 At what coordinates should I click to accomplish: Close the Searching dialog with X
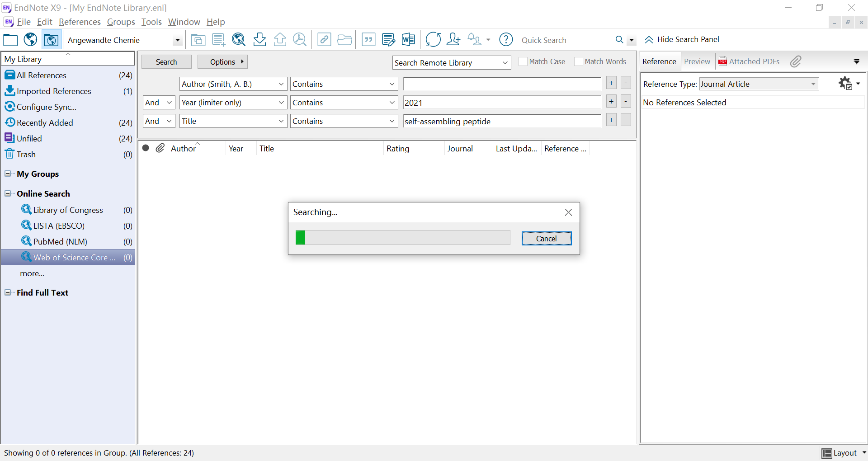point(568,212)
